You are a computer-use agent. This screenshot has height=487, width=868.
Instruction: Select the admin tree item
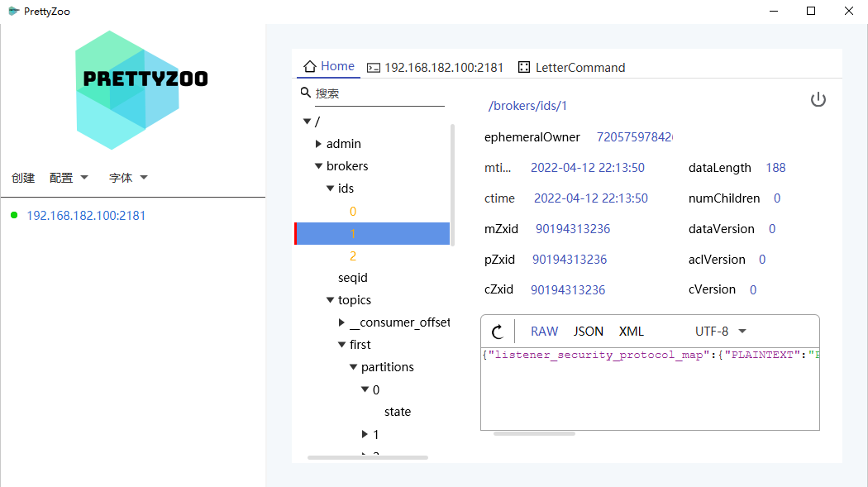point(343,144)
